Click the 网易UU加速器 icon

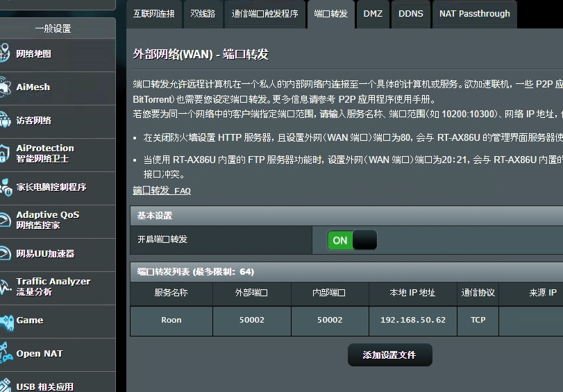[5, 253]
